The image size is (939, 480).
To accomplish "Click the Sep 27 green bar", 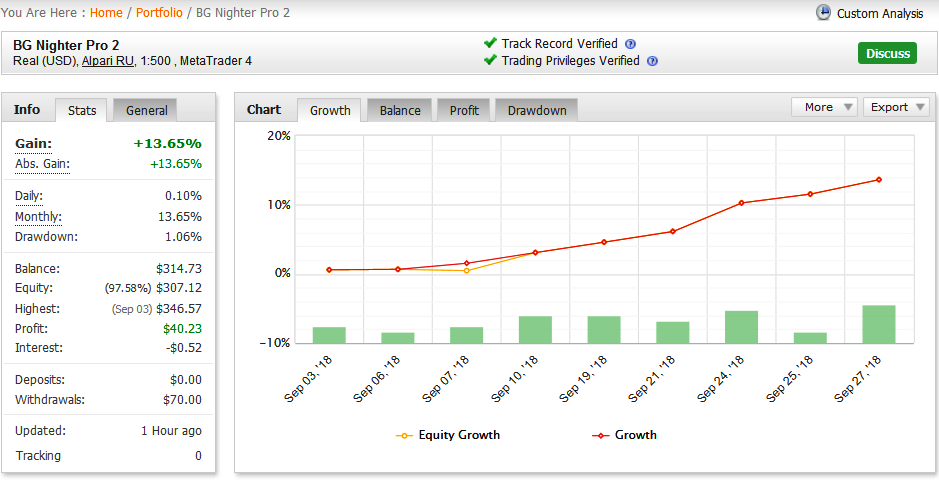I will pyautogui.click(x=879, y=324).
